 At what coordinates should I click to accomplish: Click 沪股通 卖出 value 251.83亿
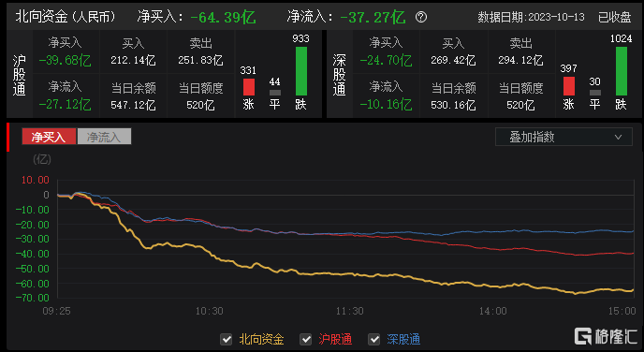click(x=200, y=61)
